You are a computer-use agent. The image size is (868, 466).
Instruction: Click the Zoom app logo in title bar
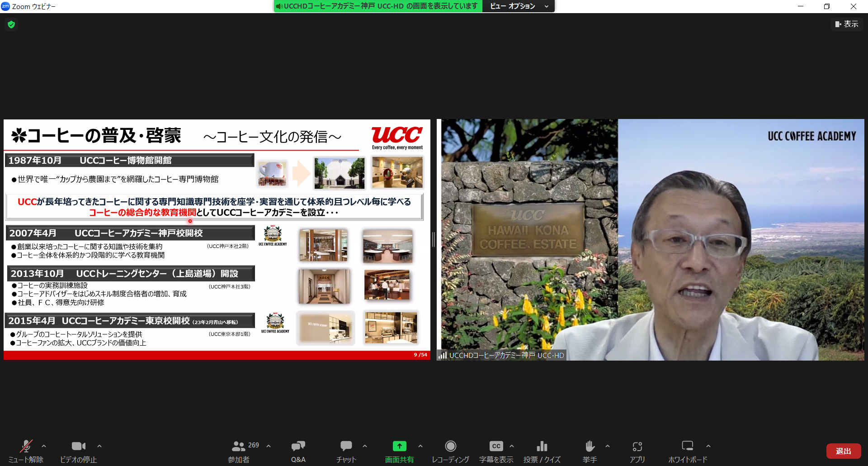(x=5, y=6)
